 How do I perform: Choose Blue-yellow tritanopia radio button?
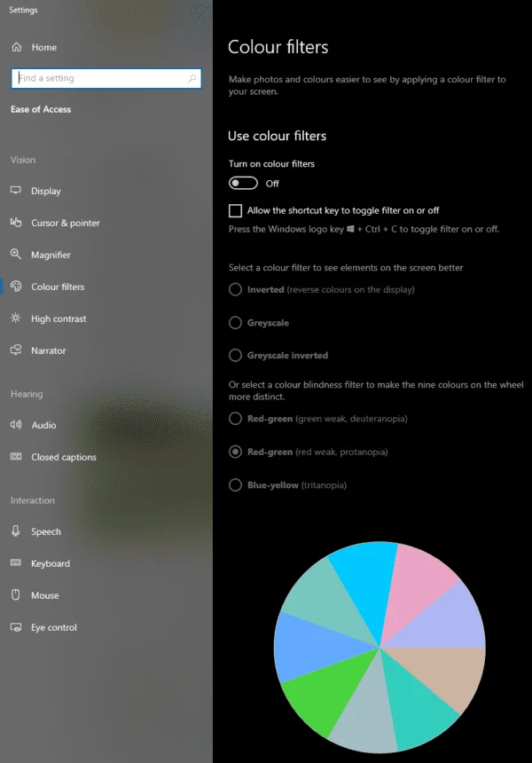[x=235, y=485]
